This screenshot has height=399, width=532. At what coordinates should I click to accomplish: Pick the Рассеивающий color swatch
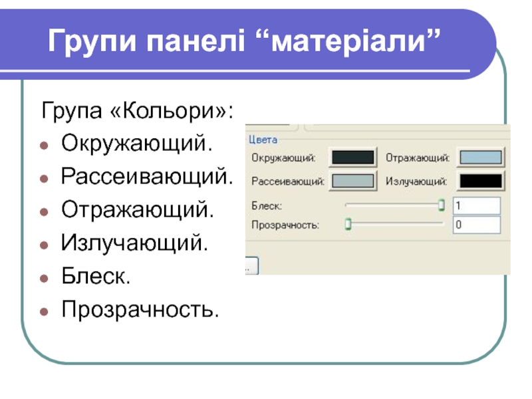point(353,181)
